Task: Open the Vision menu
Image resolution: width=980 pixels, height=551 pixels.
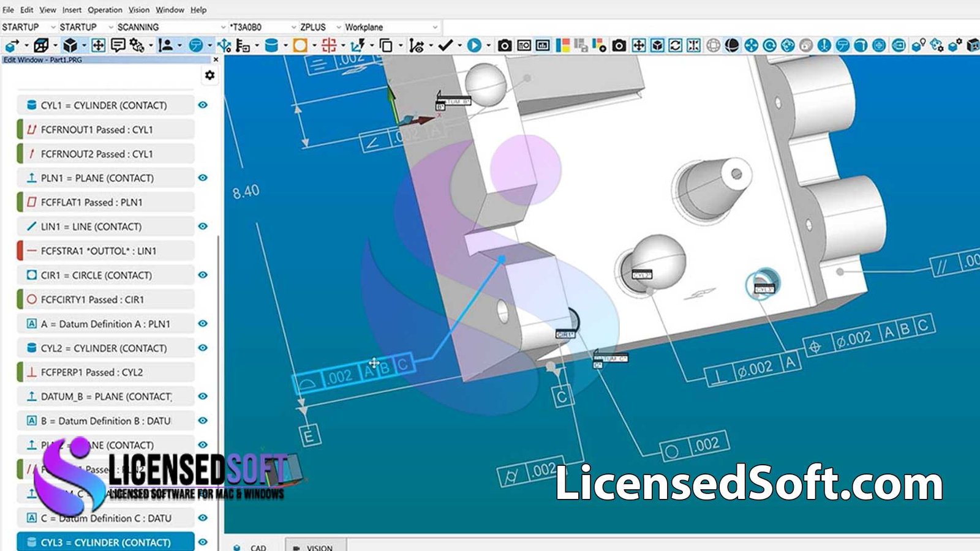Action: click(139, 10)
